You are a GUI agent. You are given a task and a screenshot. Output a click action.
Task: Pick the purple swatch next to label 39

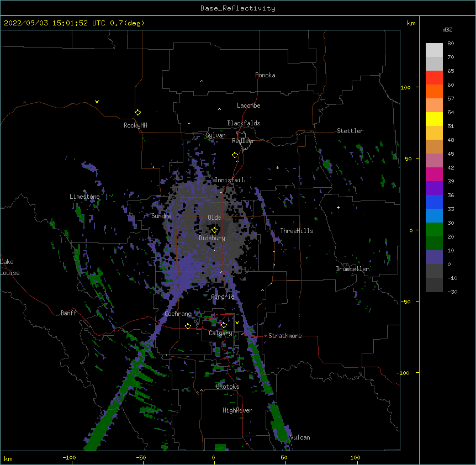click(434, 188)
